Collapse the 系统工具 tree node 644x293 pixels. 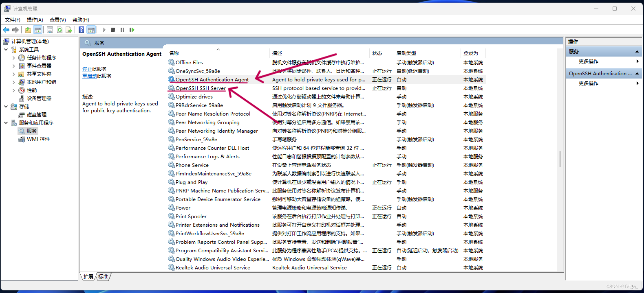(x=6, y=50)
